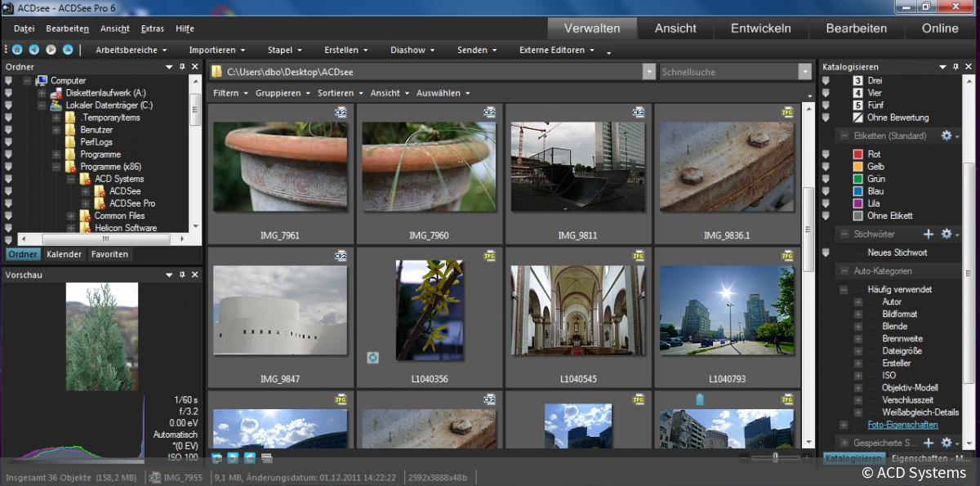Click the Online mode button

(940, 29)
